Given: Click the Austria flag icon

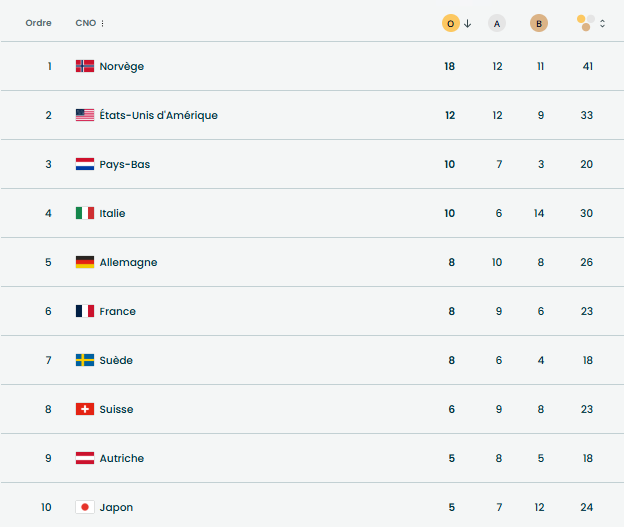Looking at the screenshot, I should pos(85,458).
